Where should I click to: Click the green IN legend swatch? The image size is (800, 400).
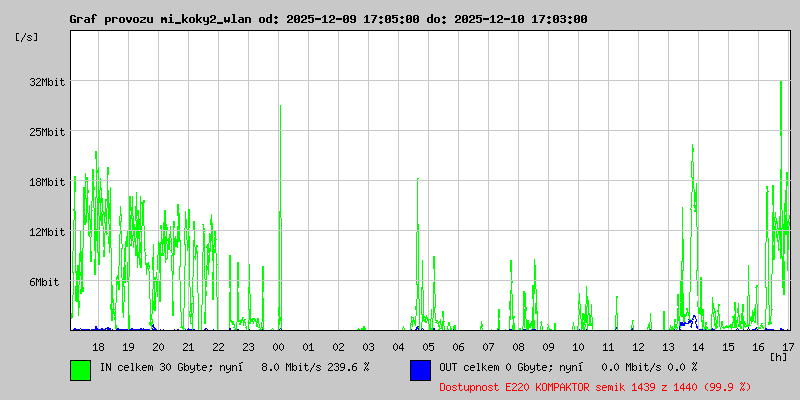point(81,370)
